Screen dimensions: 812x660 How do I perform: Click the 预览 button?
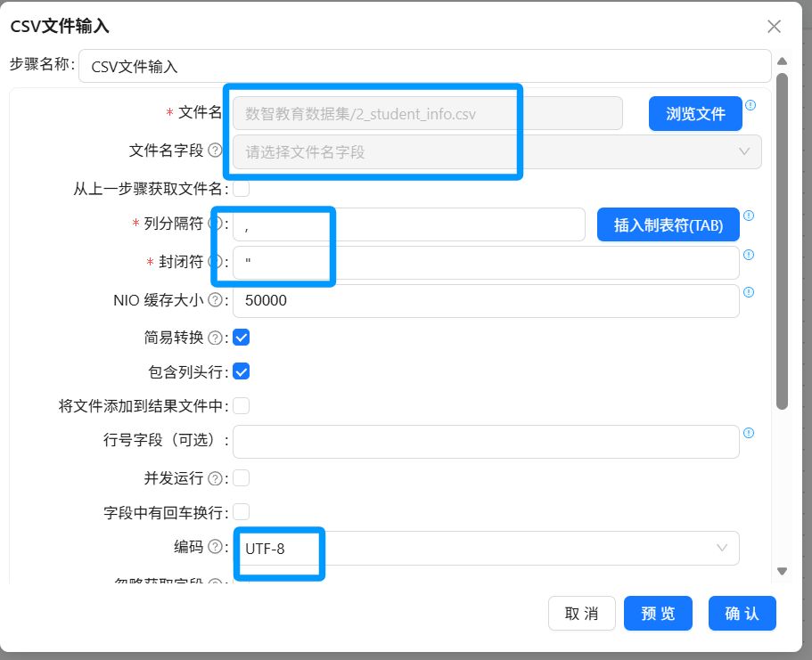658,614
